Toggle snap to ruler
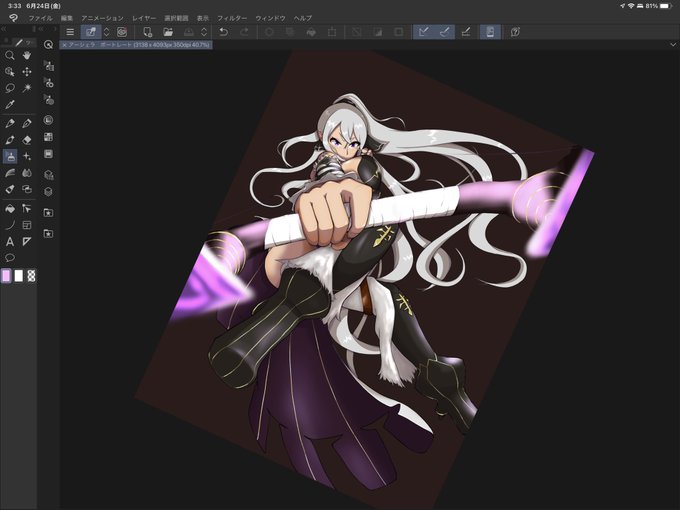The width and height of the screenshot is (680, 510). [424, 32]
